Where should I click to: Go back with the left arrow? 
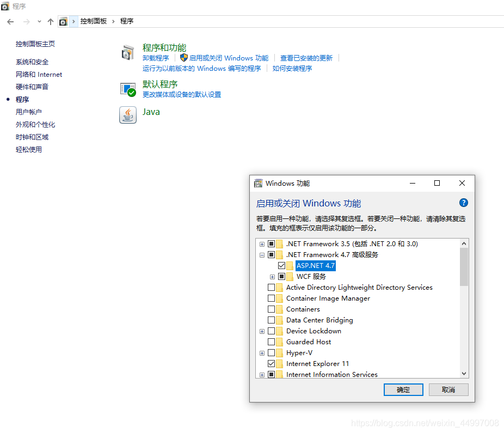(10, 22)
